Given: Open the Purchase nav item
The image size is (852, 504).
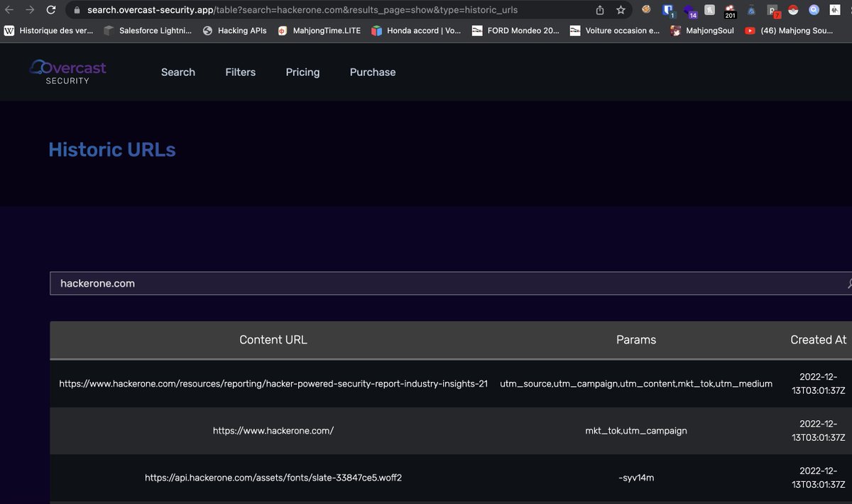Looking at the screenshot, I should coord(373,72).
